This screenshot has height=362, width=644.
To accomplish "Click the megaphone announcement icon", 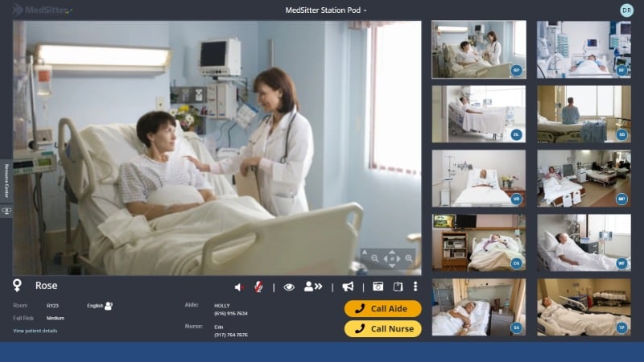I will pyautogui.click(x=348, y=287).
